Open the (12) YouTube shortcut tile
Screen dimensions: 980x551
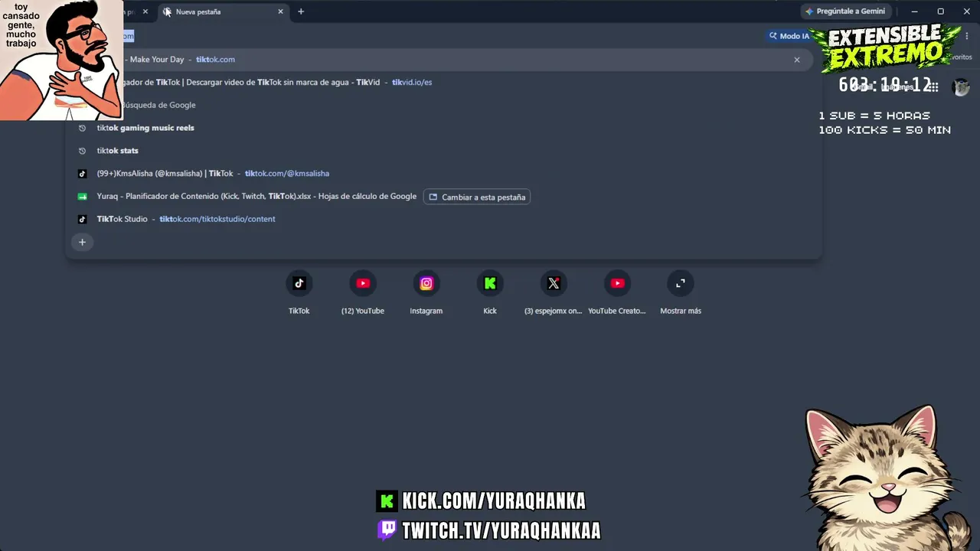[363, 293]
